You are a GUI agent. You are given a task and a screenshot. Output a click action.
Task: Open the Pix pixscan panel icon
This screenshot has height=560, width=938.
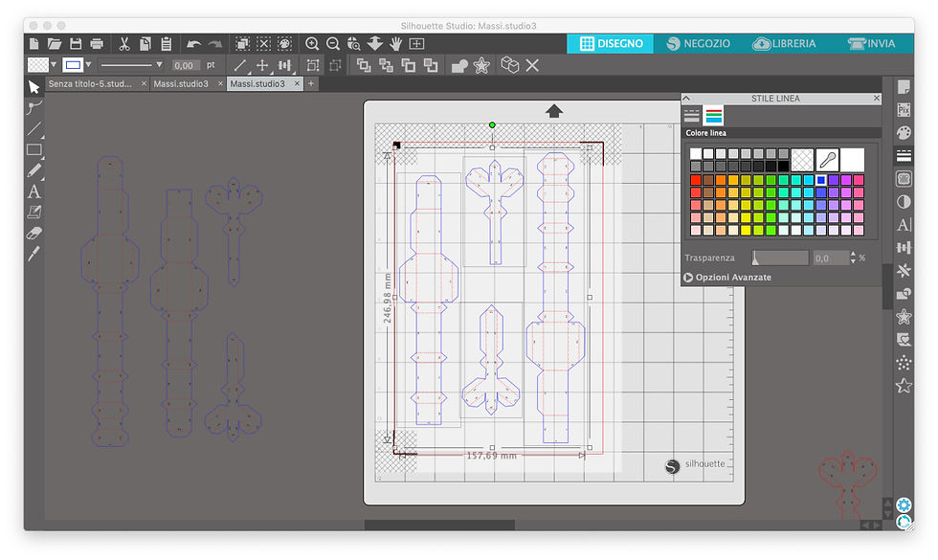coord(904,109)
